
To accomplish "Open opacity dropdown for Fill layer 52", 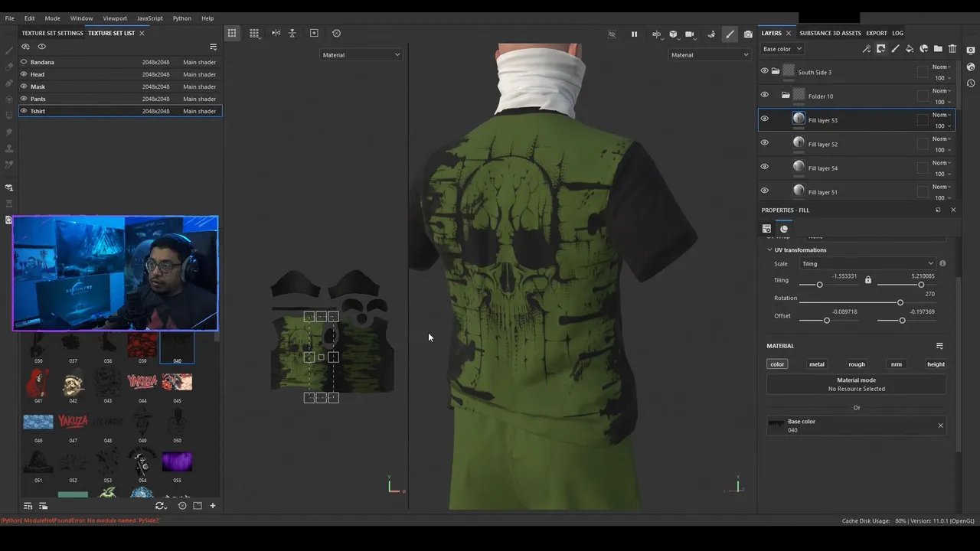I will [x=942, y=150].
